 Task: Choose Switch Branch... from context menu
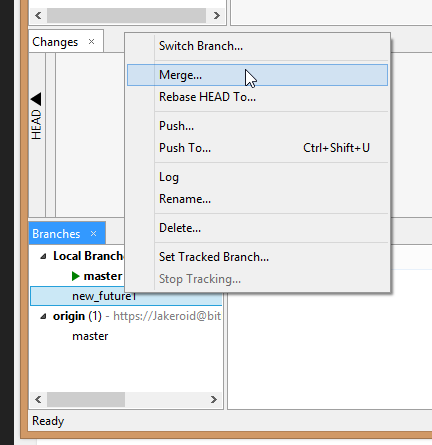pos(257,46)
